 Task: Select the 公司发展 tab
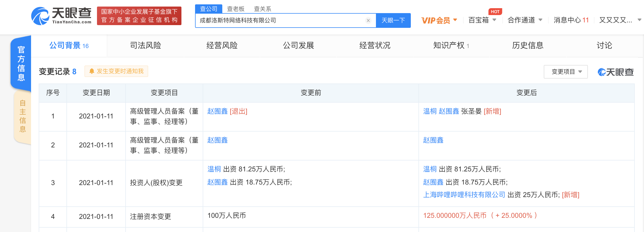point(299,45)
